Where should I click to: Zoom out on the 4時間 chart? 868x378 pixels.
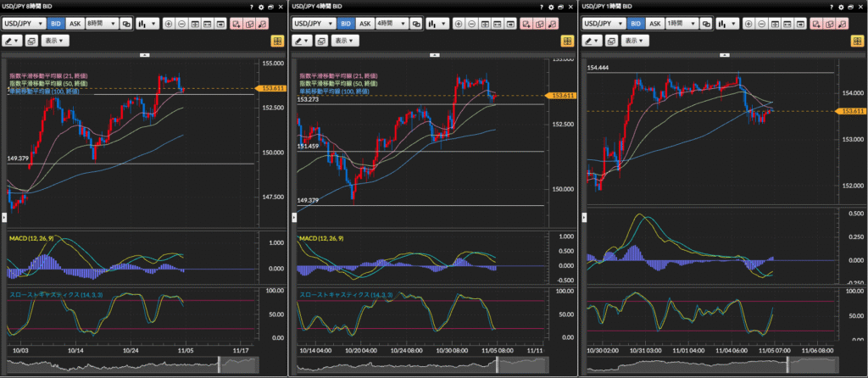point(473,24)
